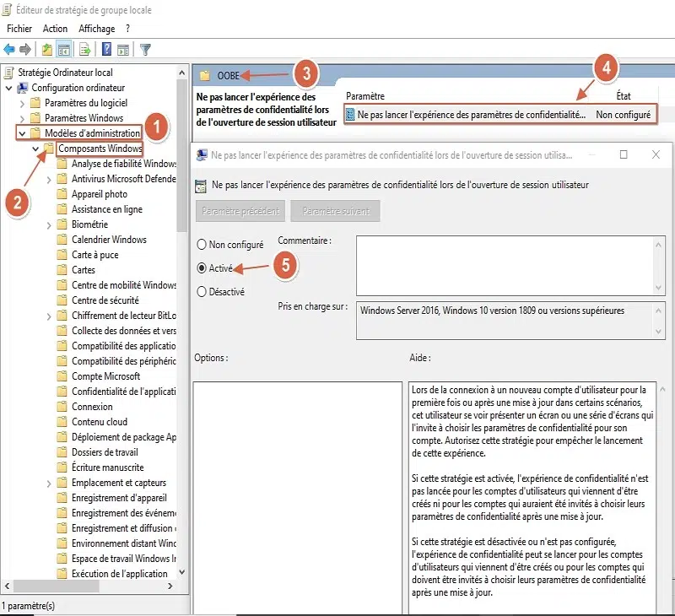
Task: Click in the Commentaire text box
Action: point(505,264)
